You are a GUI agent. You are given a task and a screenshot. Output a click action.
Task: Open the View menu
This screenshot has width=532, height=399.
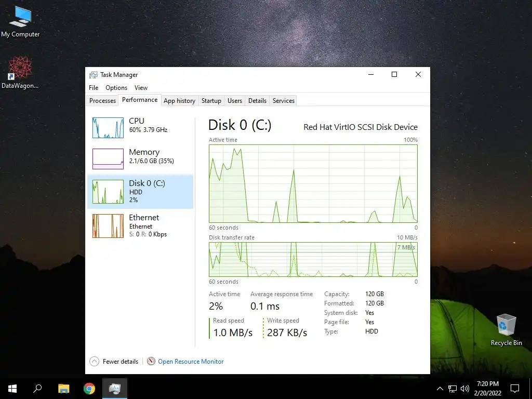[x=141, y=87]
